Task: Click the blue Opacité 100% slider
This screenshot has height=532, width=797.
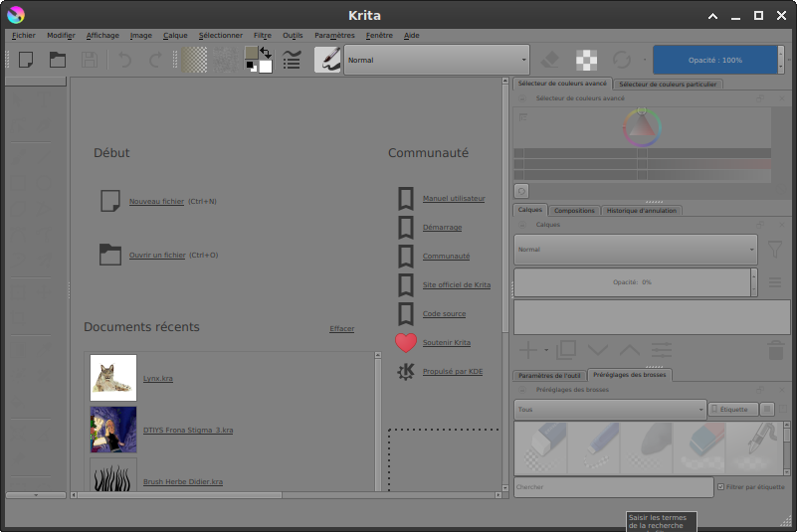Action: pyautogui.click(x=714, y=60)
